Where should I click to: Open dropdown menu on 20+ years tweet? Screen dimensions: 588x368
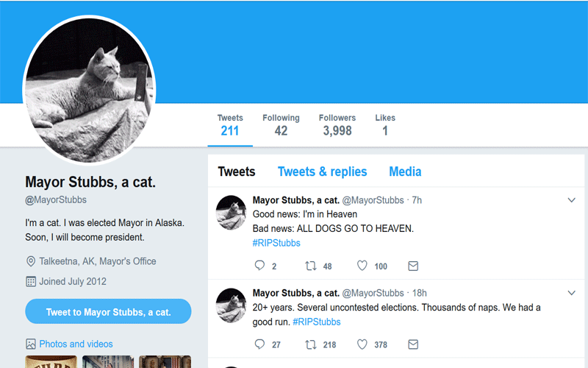(x=572, y=293)
